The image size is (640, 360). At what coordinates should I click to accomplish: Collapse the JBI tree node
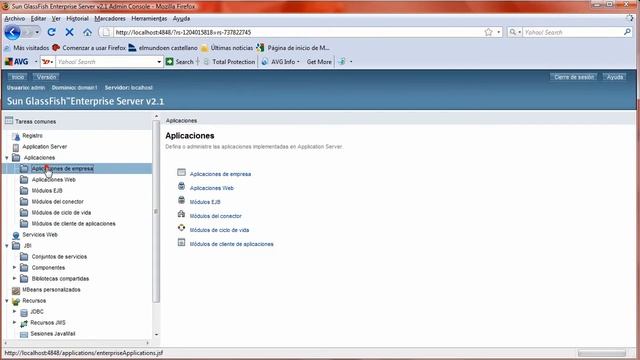7,246
